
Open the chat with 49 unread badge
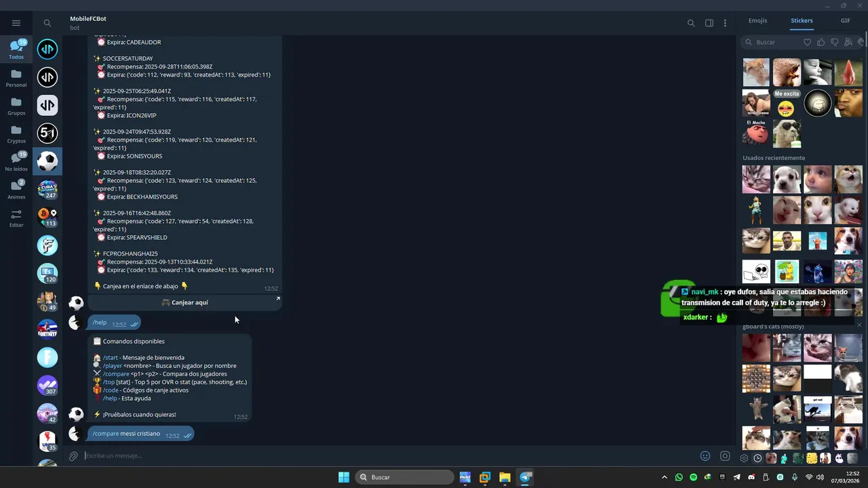coord(47,301)
